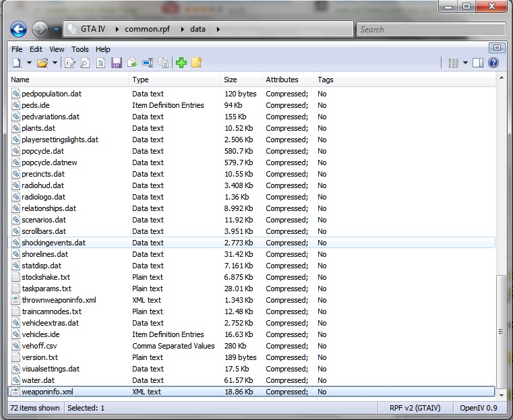Click the water.dat file icon
Viewport: 513px width, 420px height.
[16, 380]
